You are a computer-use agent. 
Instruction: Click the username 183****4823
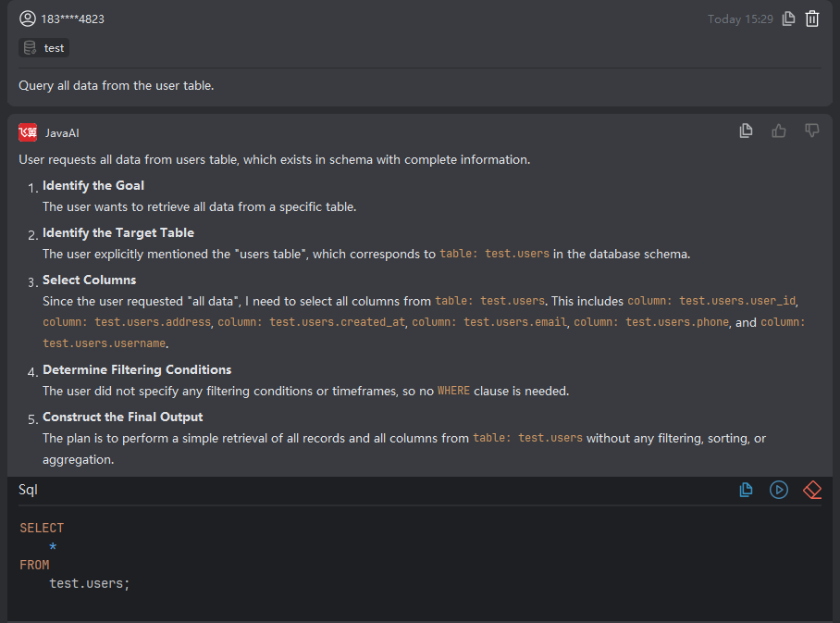[x=72, y=19]
